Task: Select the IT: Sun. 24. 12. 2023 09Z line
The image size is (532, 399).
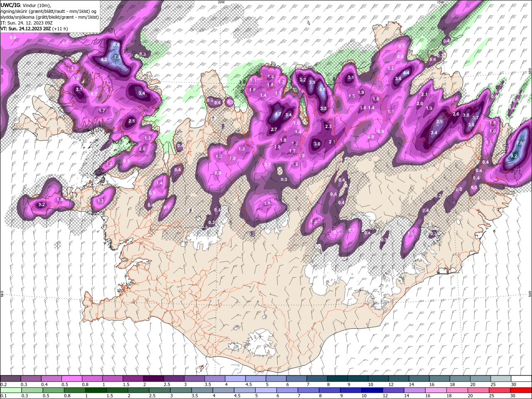Action: 26,23
